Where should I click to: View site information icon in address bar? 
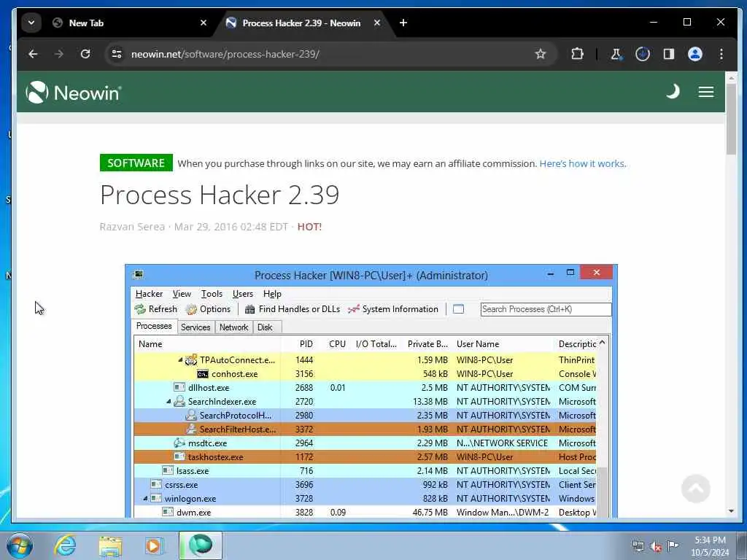(x=117, y=54)
